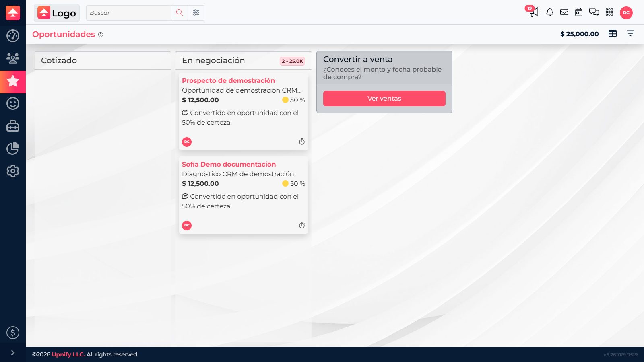Click the search magnifier button
644x362 pixels.
point(180,13)
